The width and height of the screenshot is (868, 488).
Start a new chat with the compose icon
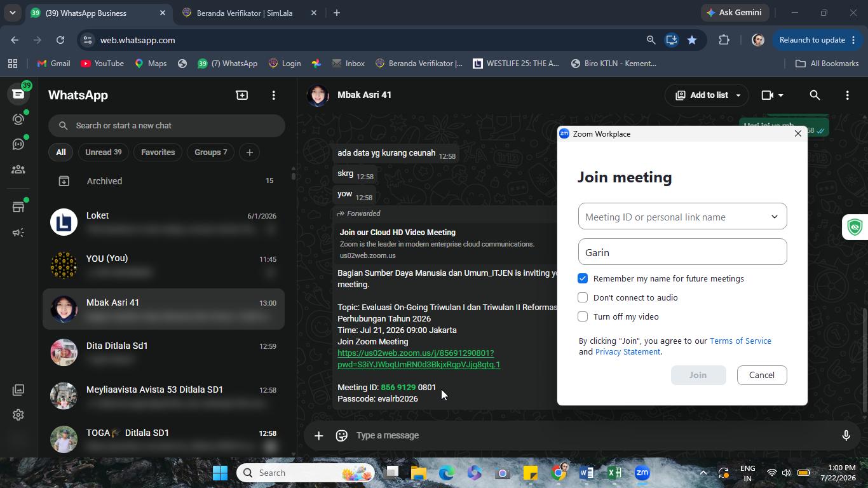point(242,95)
